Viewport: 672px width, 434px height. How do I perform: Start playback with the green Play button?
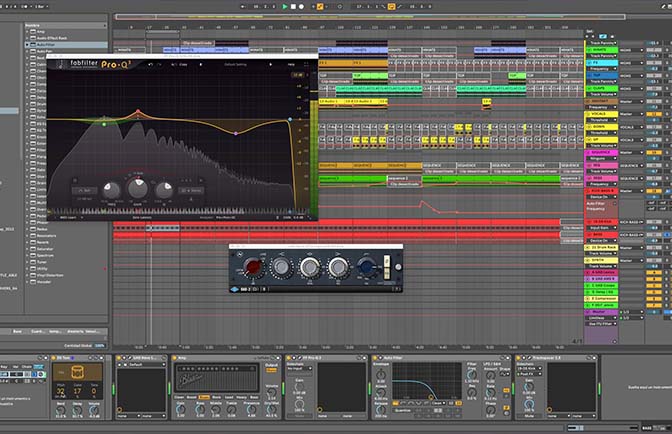coord(285,6)
